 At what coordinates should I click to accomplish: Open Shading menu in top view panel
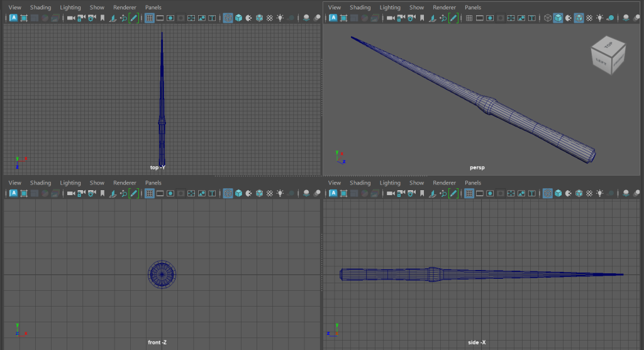40,8
